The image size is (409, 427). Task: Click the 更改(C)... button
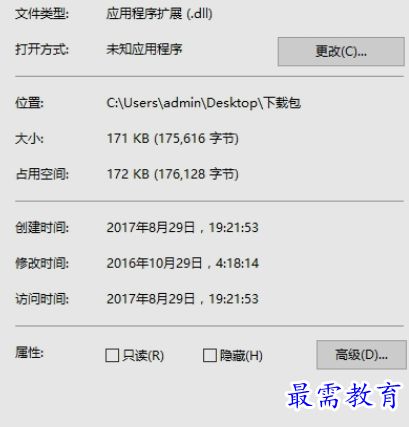(341, 51)
